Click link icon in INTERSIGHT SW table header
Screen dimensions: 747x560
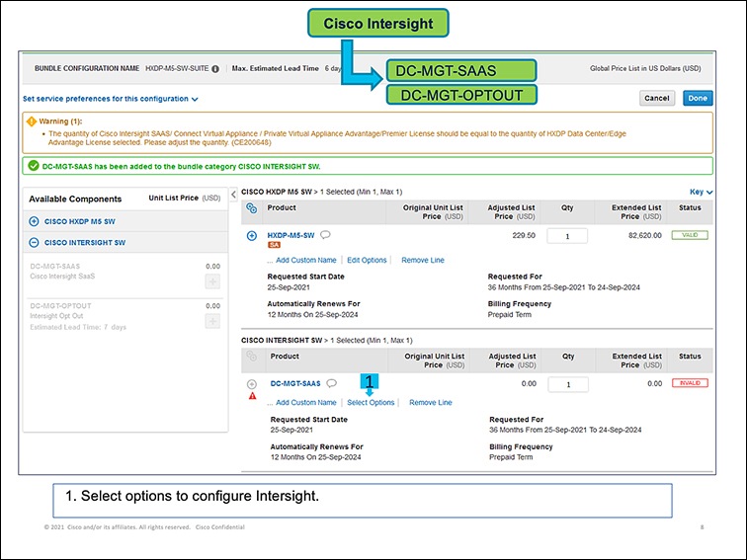pos(252,356)
